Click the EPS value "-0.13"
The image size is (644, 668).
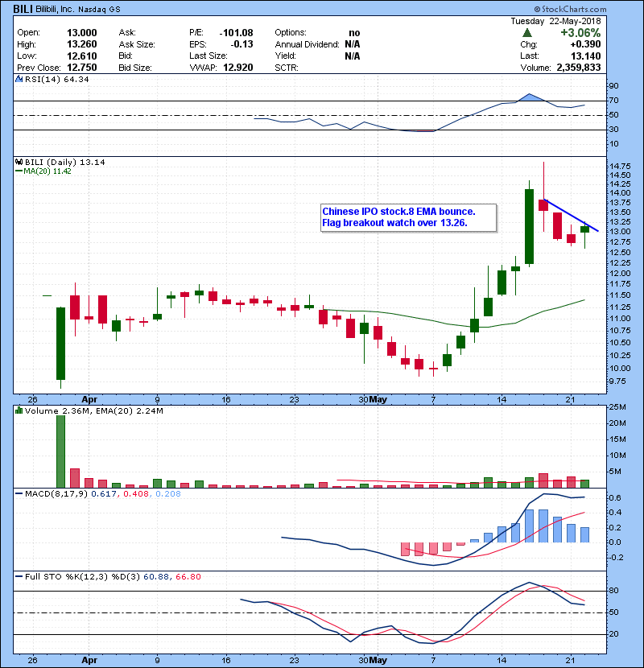point(242,44)
